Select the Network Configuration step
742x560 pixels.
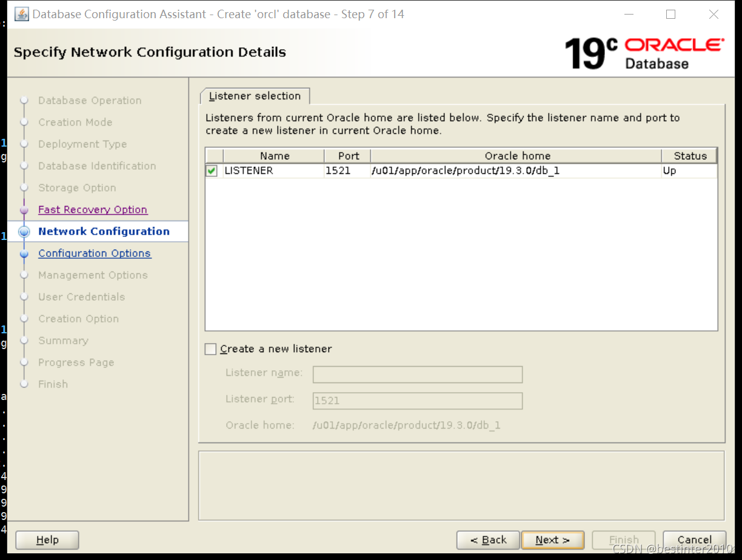click(104, 232)
